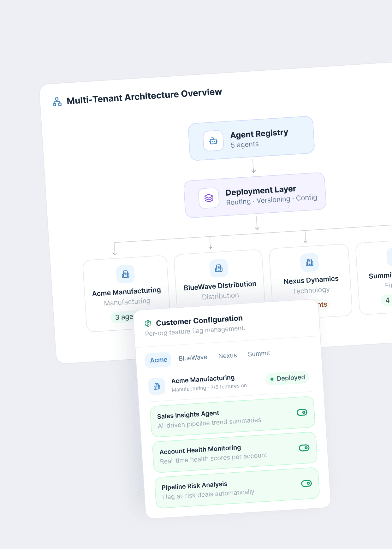The width and height of the screenshot is (392, 549).
Task: Open the Nexus tab
Action: click(x=227, y=356)
